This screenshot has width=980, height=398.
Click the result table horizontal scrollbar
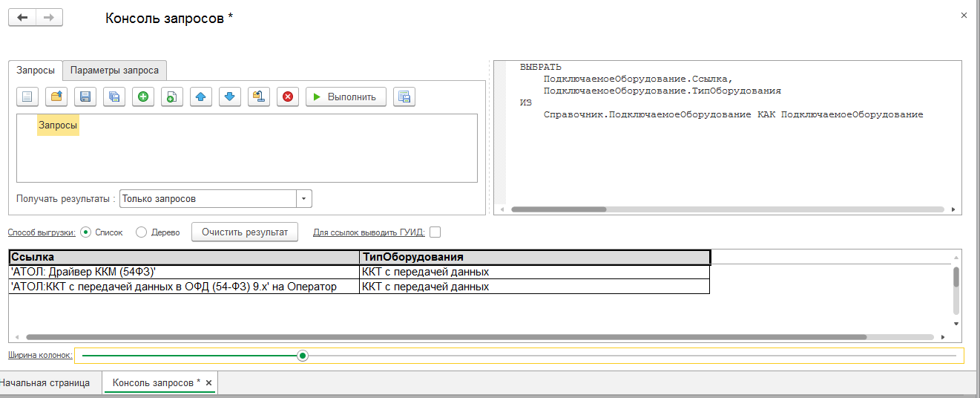tap(445, 337)
